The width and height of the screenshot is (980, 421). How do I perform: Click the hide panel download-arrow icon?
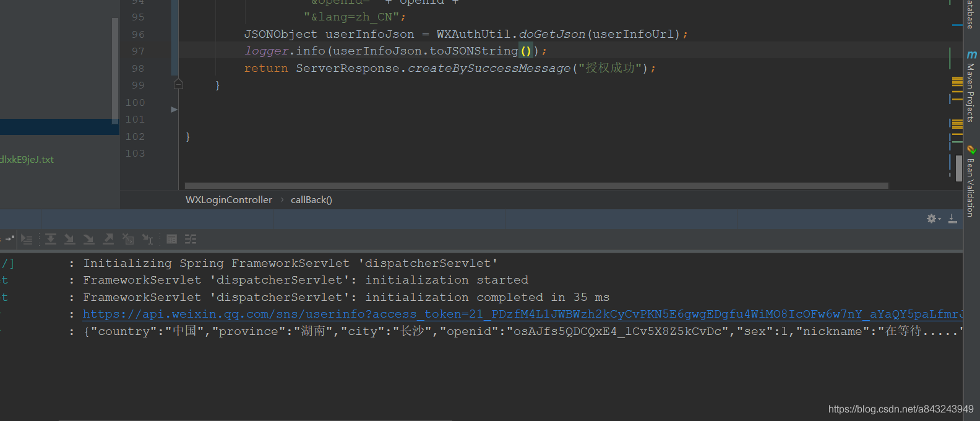(953, 219)
